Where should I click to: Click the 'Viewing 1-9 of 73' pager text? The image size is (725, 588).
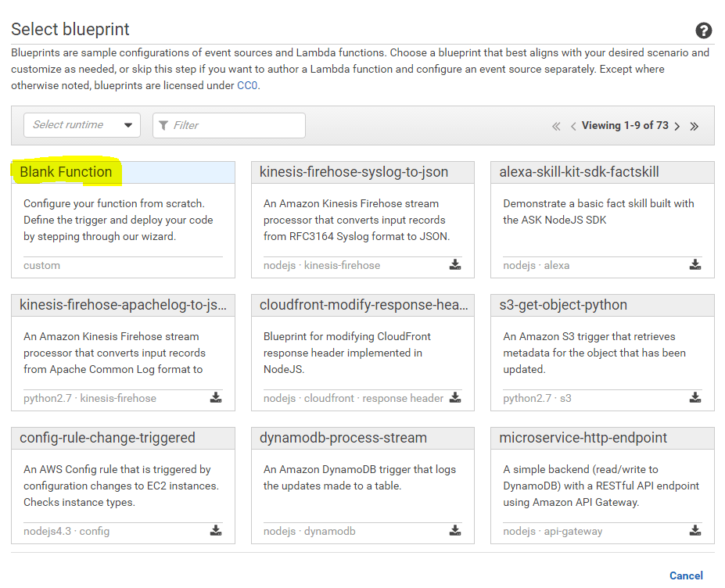(625, 125)
